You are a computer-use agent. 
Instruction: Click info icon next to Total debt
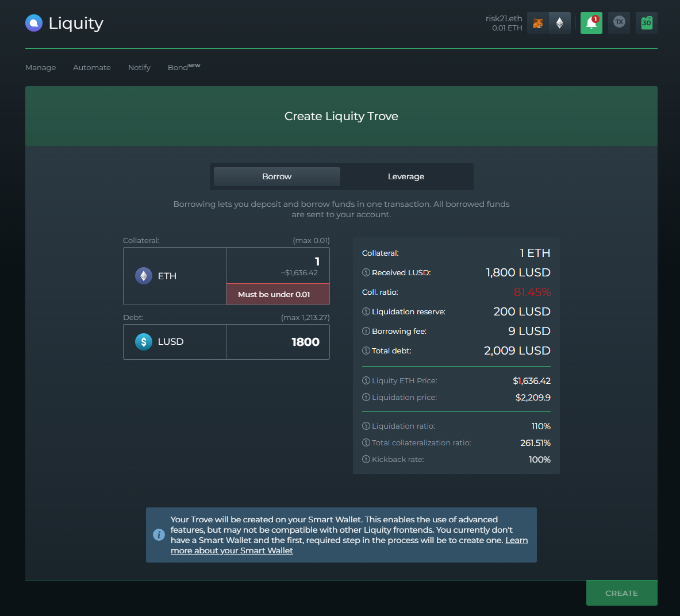click(366, 351)
